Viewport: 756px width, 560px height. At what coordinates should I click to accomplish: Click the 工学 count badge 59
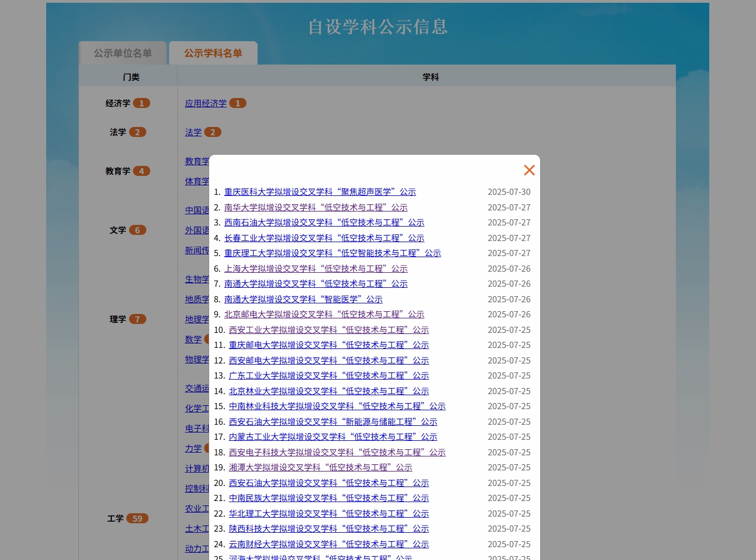137,519
